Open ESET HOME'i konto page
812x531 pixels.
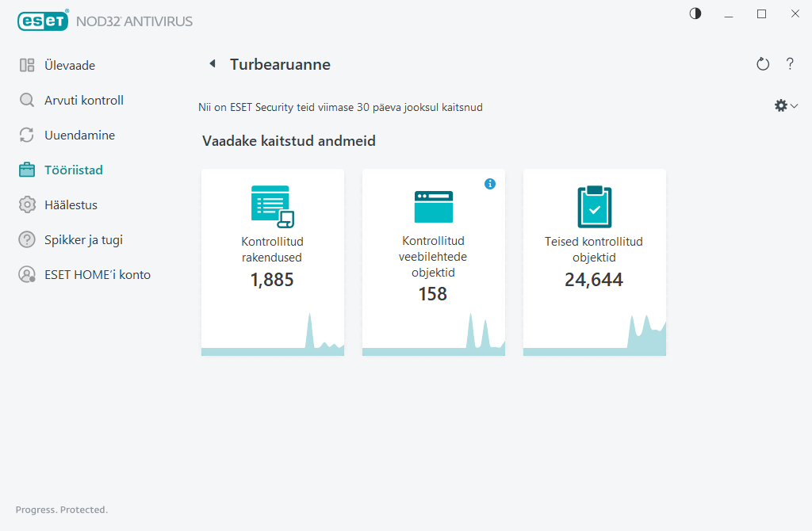click(x=98, y=275)
